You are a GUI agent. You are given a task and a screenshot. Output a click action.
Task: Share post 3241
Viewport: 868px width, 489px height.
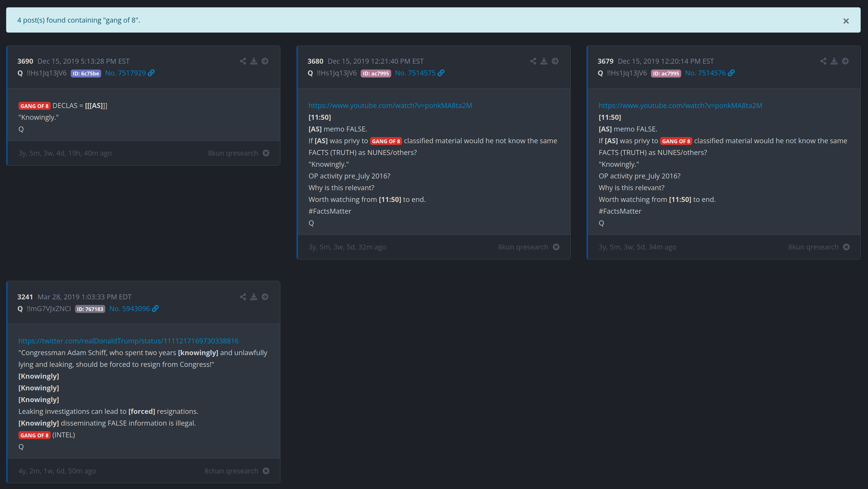tap(243, 297)
